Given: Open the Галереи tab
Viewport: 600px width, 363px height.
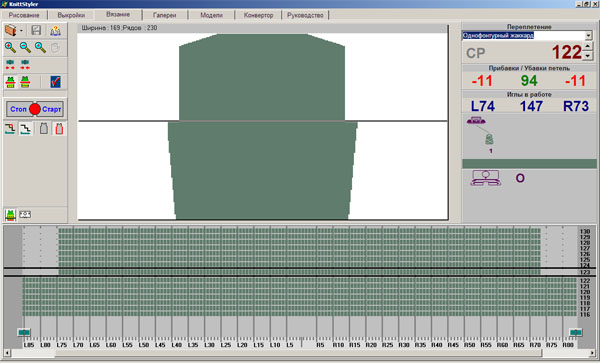Looking at the screenshot, I should tap(165, 15).
